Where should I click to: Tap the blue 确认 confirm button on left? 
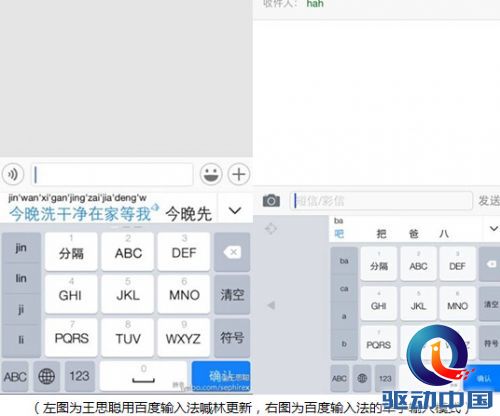click(221, 376)
